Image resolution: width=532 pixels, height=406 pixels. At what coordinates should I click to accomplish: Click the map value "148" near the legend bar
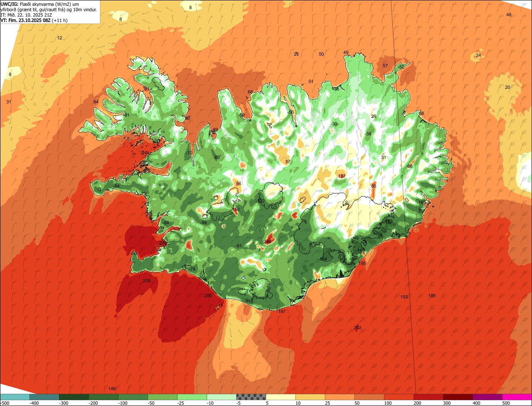tap(112, 389)
